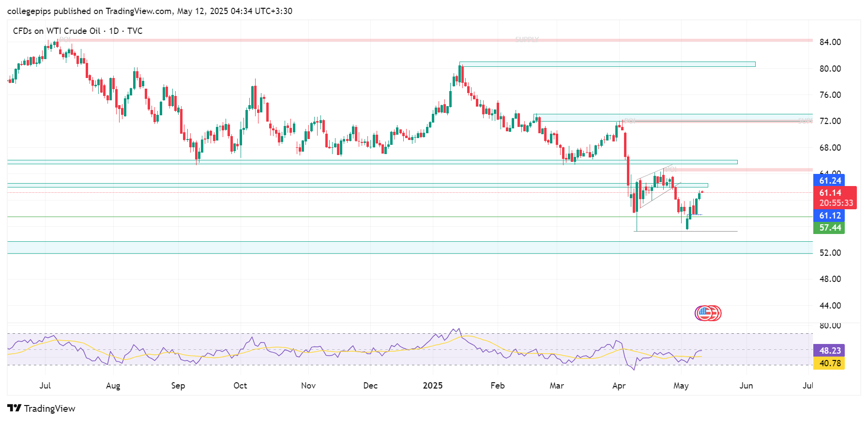Click the SUPPLY label on top red zone
868x421 pixels.
(527, 39)
